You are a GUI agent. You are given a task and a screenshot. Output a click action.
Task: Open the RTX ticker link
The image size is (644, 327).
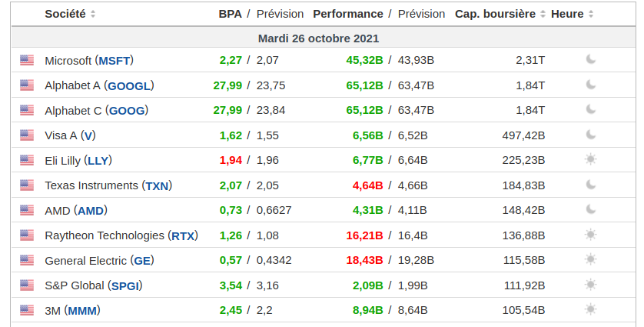point(183,235)
